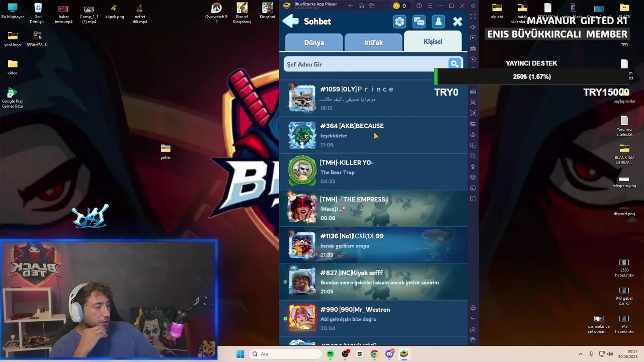644x362 pixels.
Task: Click BlueStacks rotate screen icon
Action: pos(473,156)
